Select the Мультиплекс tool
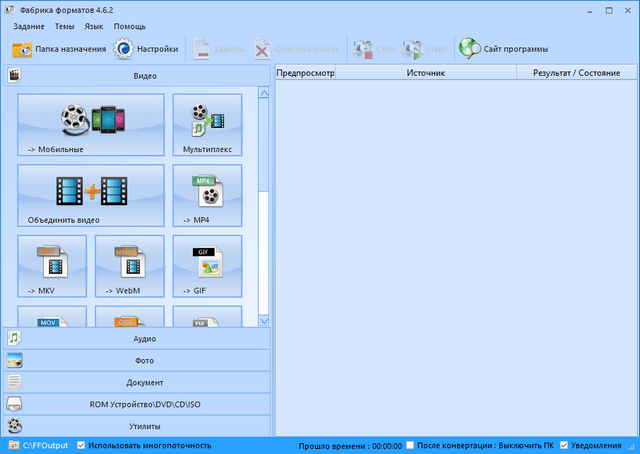The width and height of the screenshot is (640, 454). click(207, 125)
